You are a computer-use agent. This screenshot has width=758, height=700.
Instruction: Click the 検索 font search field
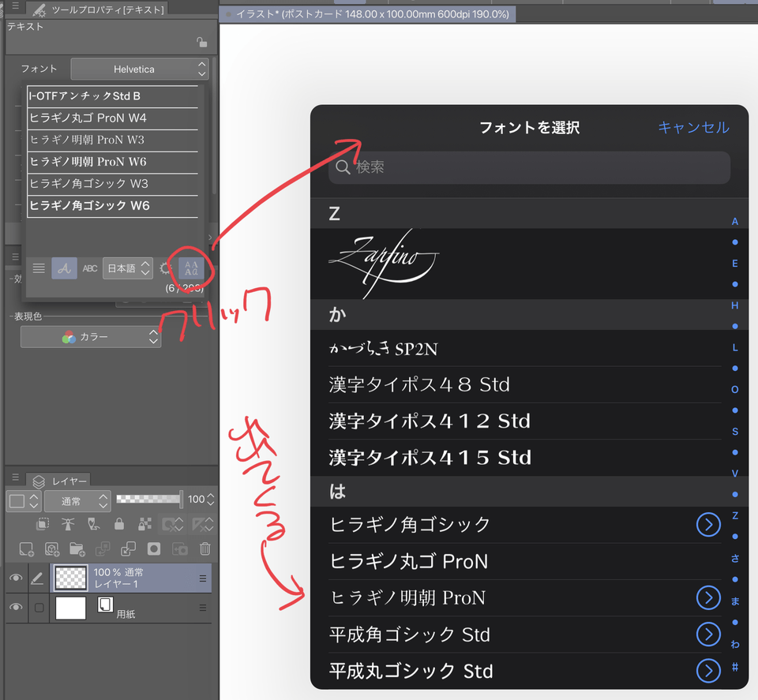[x=529, y=167]
